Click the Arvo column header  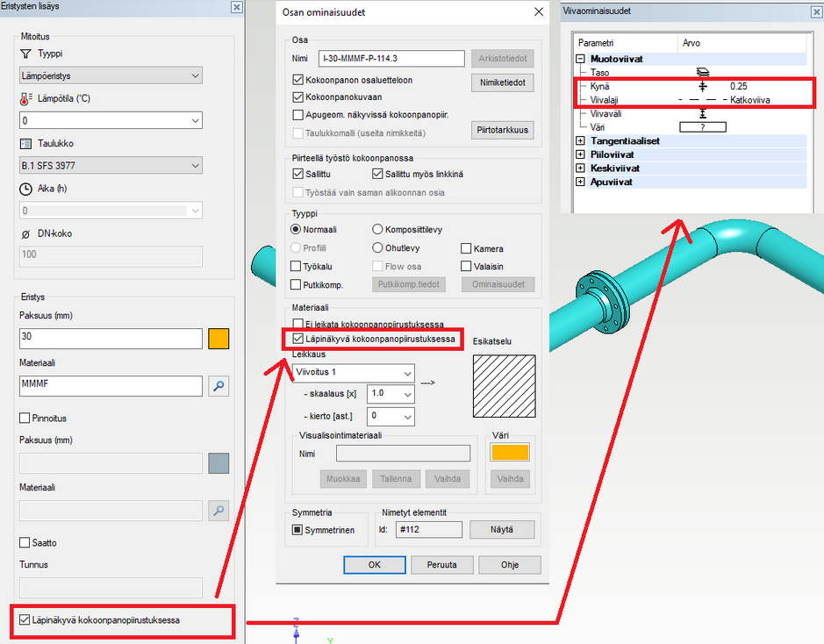[691, 43]
